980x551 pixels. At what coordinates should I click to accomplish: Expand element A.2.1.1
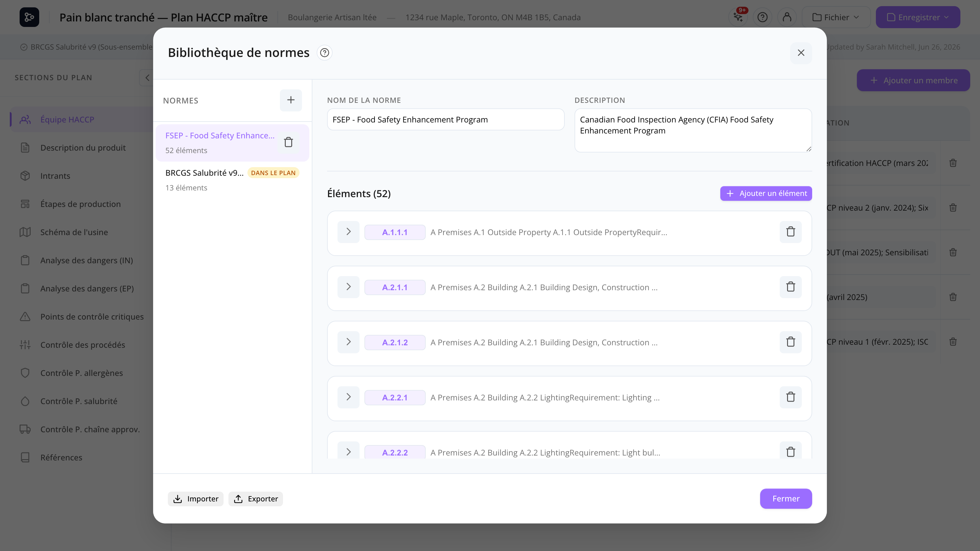coord(348,287)
